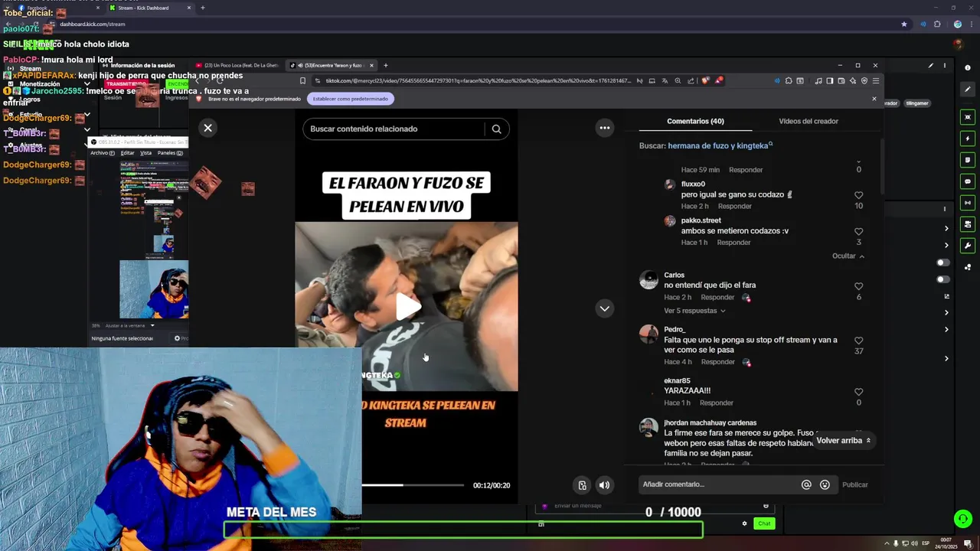The width and height of the screenshot is (980, 551).
Task: Focus the Añadir comentario field
Action: coord(718,484)
